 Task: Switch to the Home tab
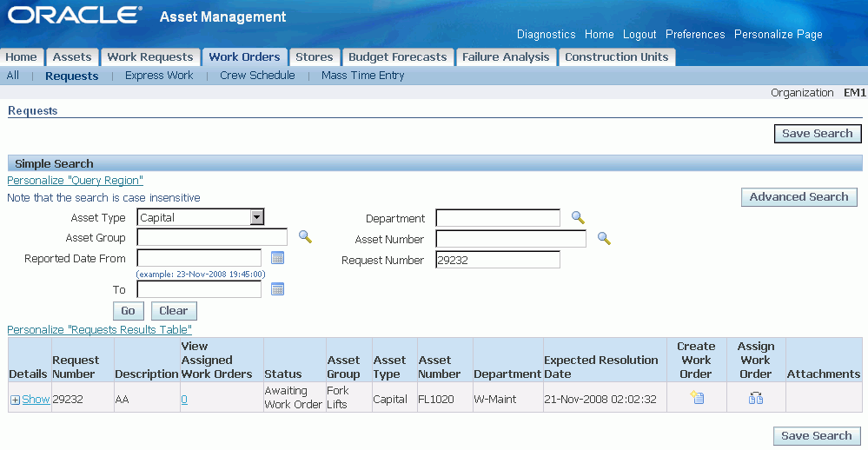point(21,57)
